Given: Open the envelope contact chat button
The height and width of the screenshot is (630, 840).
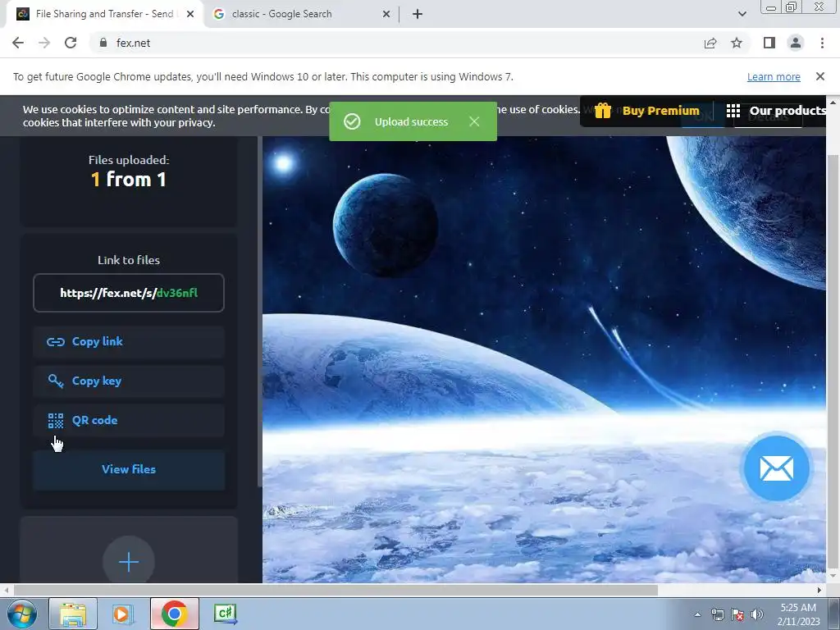Looking at the screenshot, I should [x=776, y=468].
